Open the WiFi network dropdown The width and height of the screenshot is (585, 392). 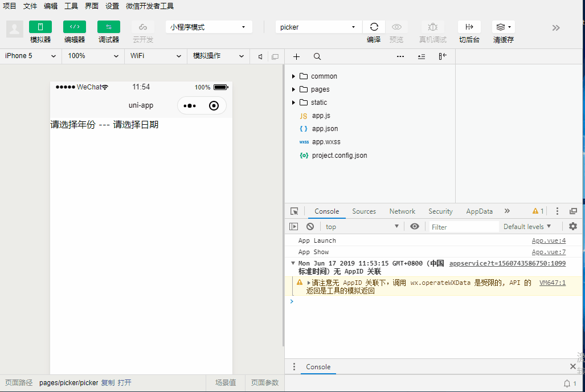click(156, 56)
